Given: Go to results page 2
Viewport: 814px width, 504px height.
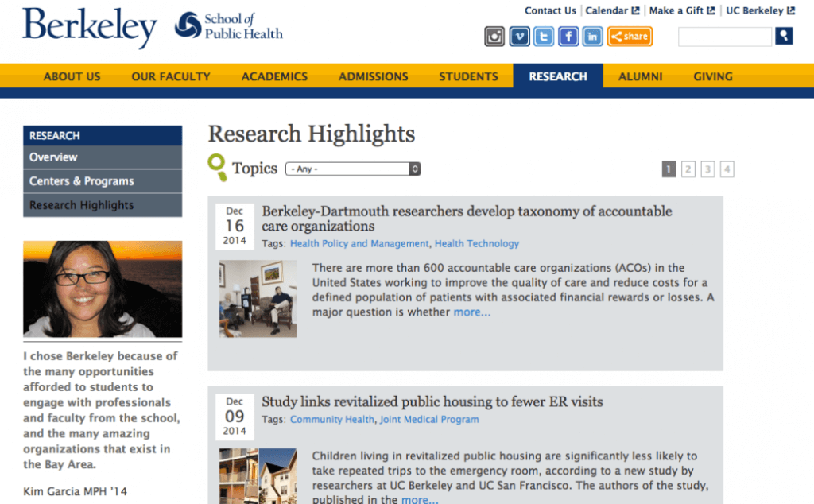Looking at the screenshot, I should (x=688, y=169).
